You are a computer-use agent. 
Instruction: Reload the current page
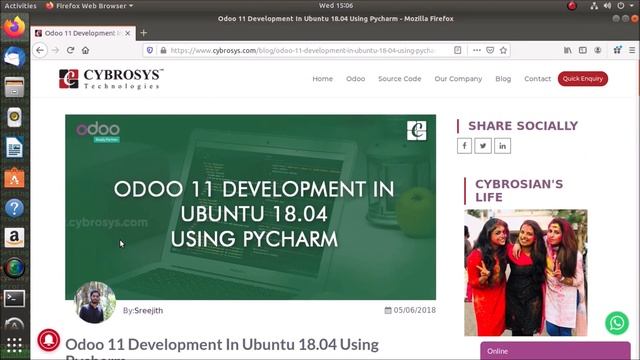pyautogui.click(x=70, y=50)
